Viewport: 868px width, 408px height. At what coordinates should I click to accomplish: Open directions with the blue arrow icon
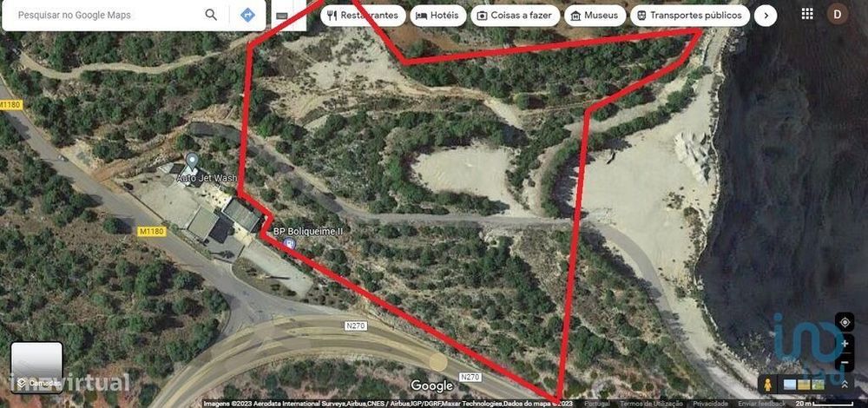point(248,15)
